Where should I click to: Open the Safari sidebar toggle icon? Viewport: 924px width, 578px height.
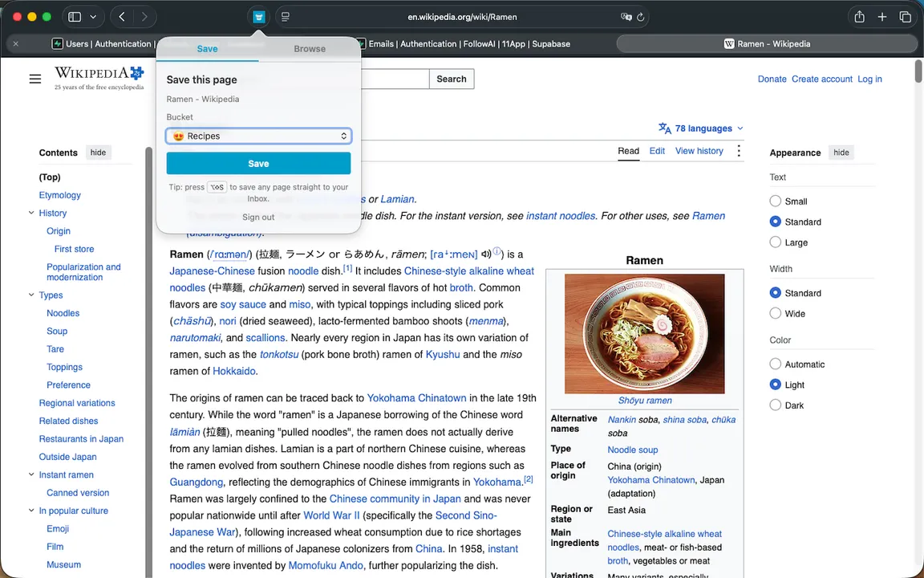click(x=75, y=17)
